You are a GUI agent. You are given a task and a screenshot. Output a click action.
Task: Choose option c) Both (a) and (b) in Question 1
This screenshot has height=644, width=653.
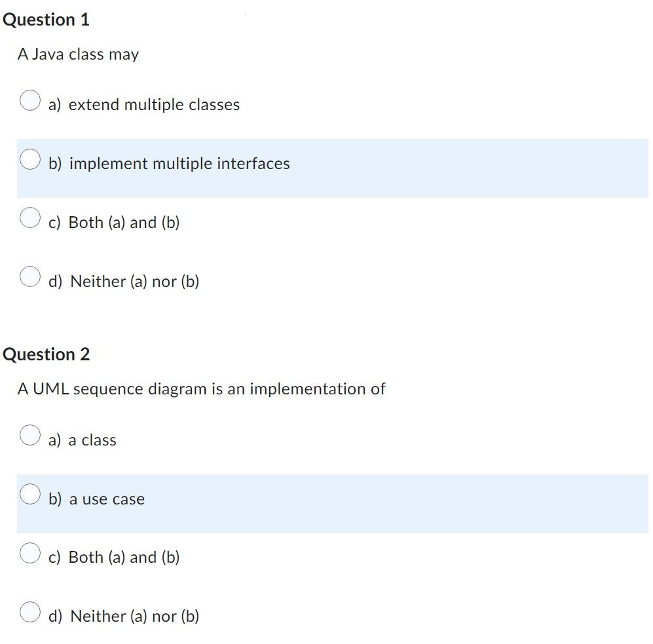point(29,218)
